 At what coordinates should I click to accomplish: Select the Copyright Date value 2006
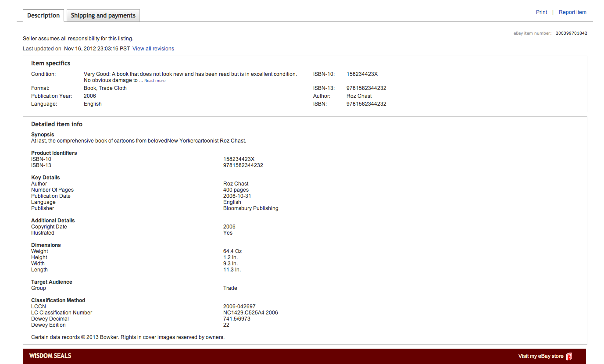[x=229, y=227]
